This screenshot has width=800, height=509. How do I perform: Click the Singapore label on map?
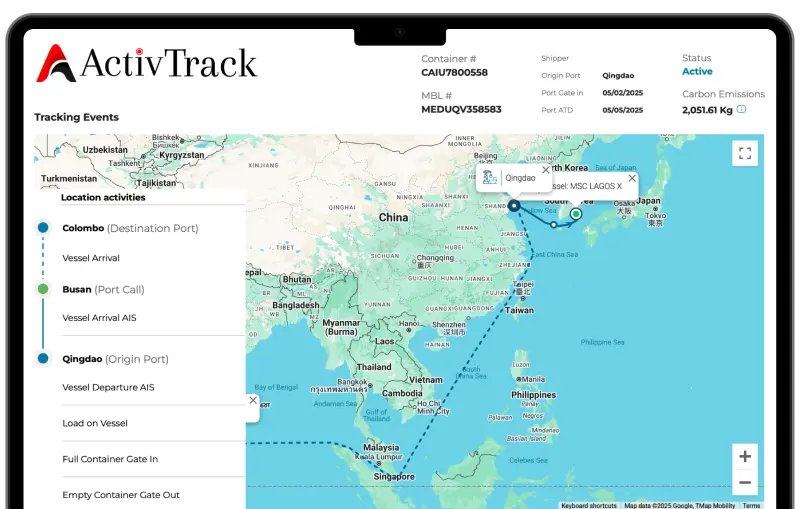click(394, 476)
